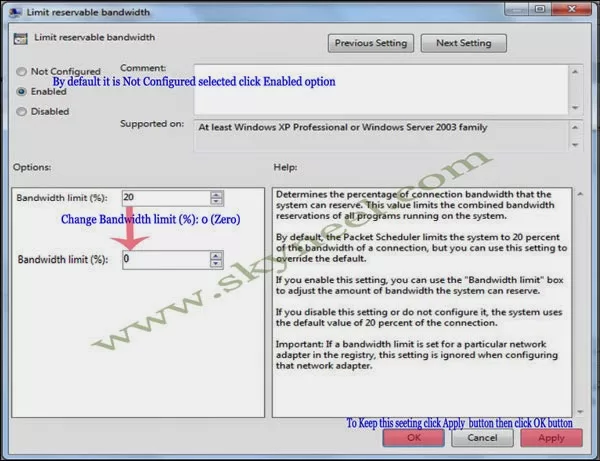Click the Comment box scroll down arrow

575,108
